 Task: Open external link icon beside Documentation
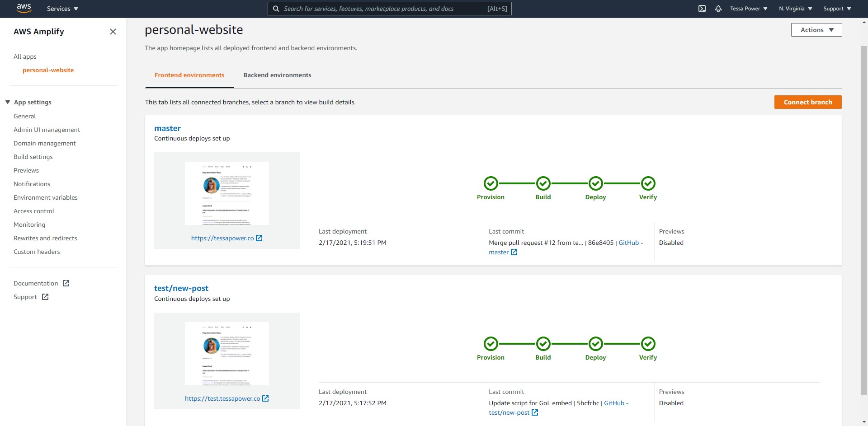point(66,283)
